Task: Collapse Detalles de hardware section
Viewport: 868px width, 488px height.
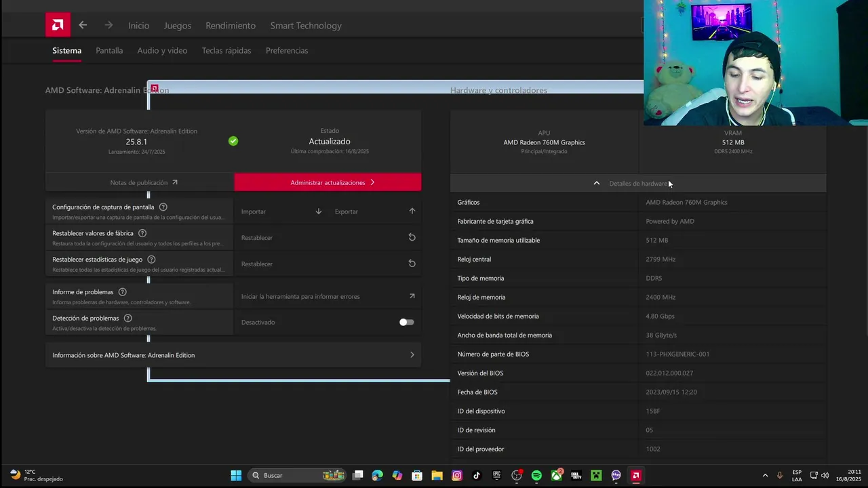Action: point(638,183)
